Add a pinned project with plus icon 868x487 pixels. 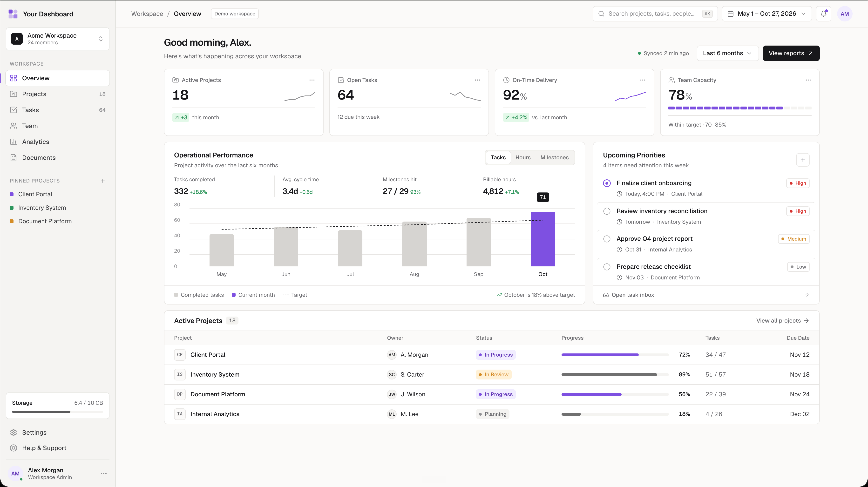(103, 181)
